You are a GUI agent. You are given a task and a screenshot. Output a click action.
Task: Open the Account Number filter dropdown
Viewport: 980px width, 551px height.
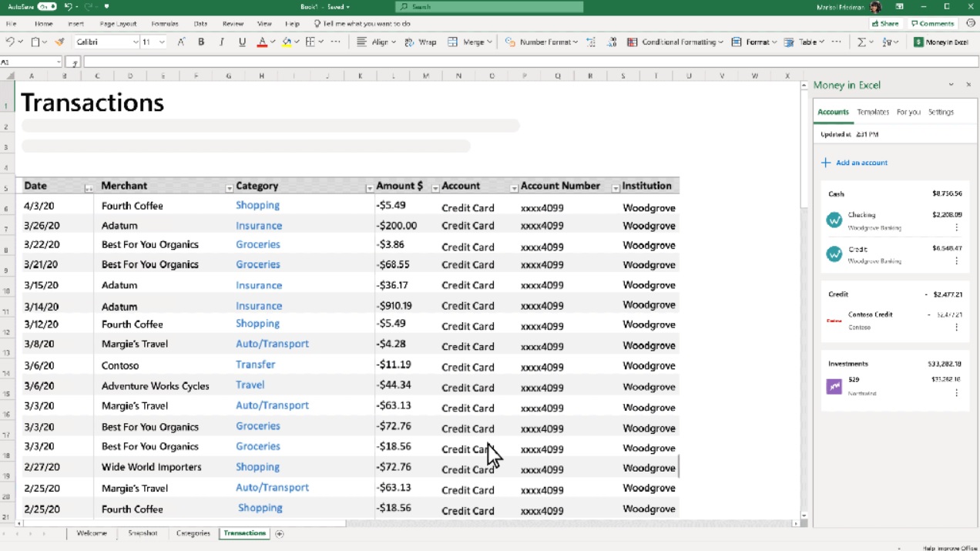(616, 188)
